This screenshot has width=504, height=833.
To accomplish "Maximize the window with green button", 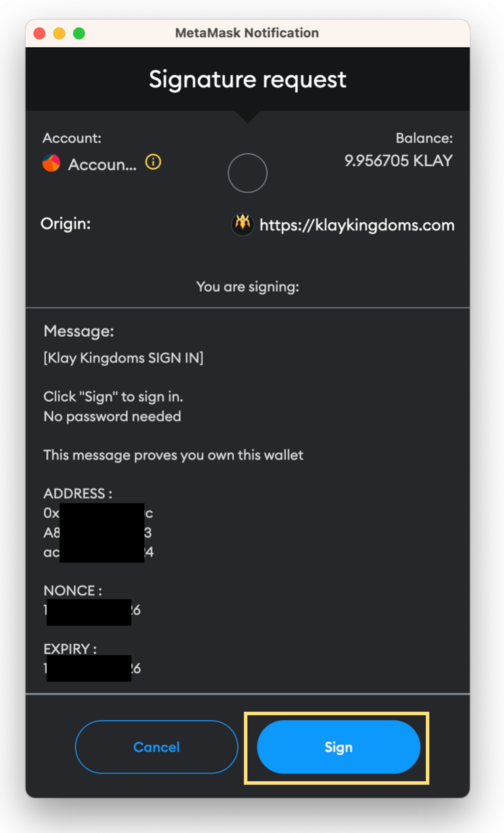I will tap(79, 34).
